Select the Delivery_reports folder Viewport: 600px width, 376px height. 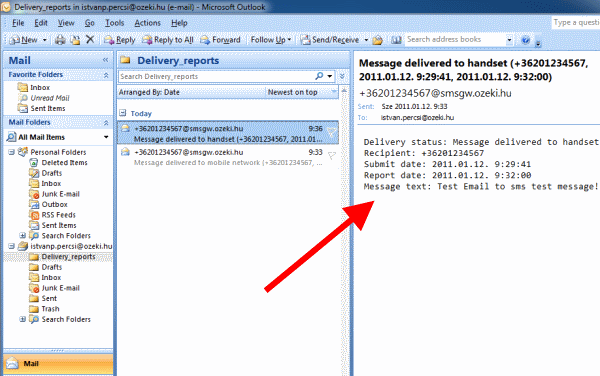coord(68,257)
